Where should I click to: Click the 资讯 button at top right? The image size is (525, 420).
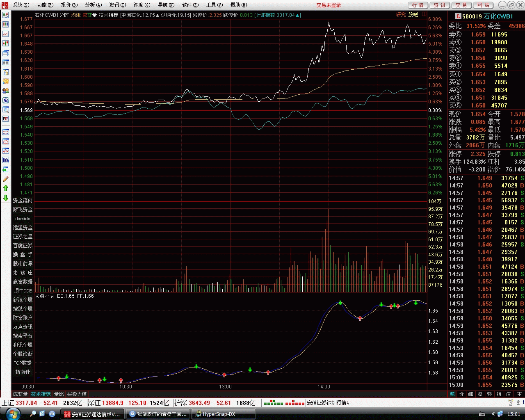(440, 5)
